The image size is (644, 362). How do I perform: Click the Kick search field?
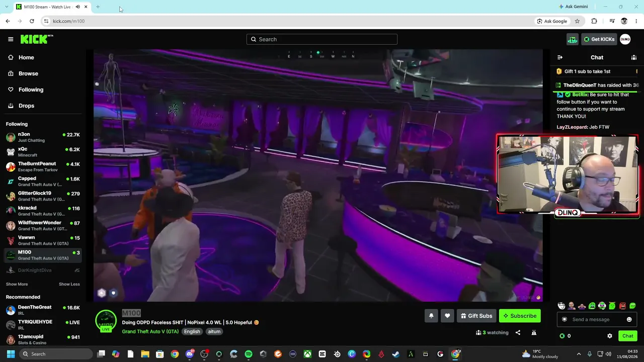tap(322, 39)
